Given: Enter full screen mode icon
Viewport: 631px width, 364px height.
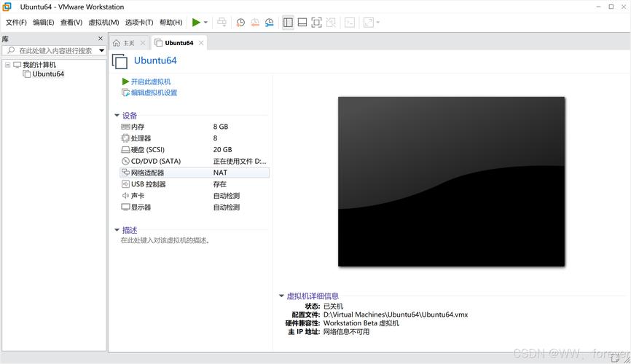Looking at the screenshot, I should coord(317,23).
